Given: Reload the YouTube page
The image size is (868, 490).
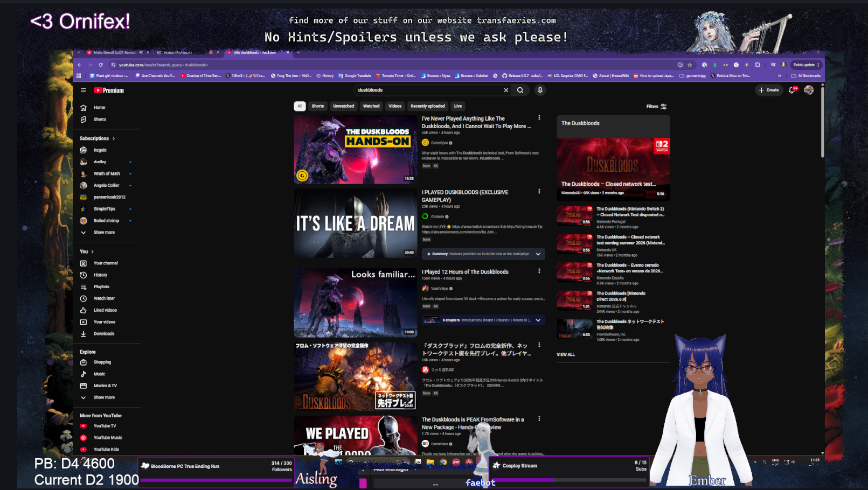Looking at the screenshot, I should pos(101,65).
